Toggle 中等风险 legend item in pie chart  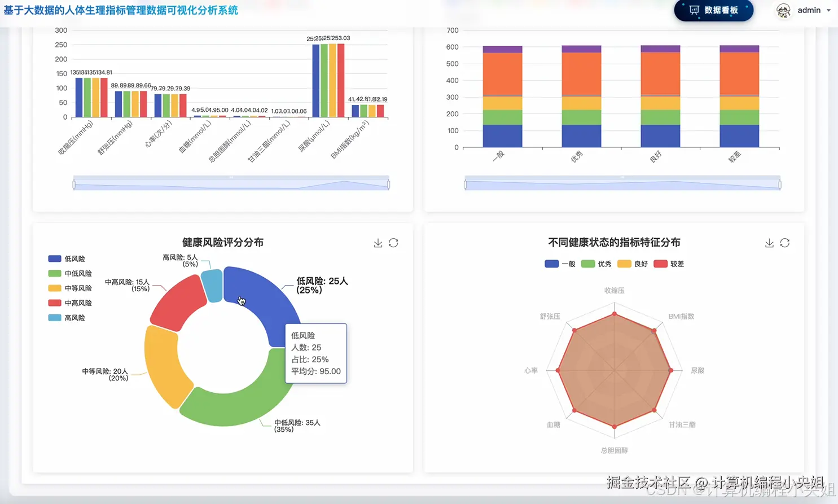point(70,288)
